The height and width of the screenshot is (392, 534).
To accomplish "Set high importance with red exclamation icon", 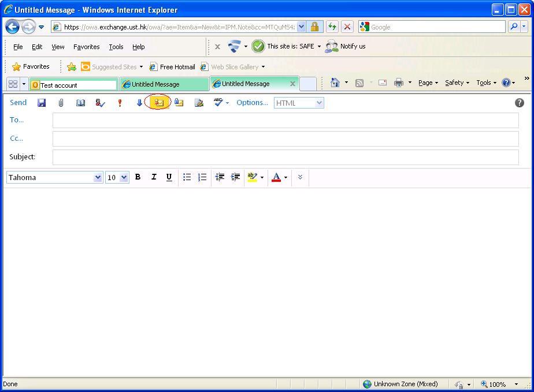I will 120,103.
